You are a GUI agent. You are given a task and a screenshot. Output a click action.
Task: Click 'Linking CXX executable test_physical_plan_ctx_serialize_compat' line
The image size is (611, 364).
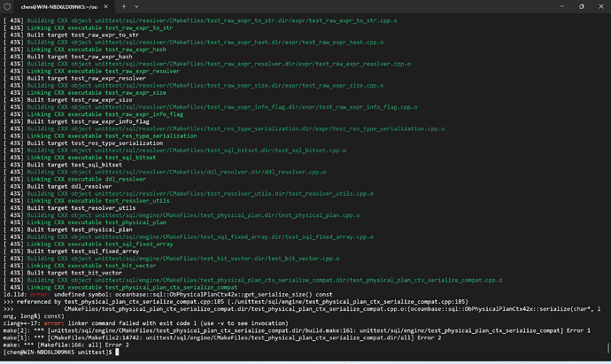(x=120, y=288)
